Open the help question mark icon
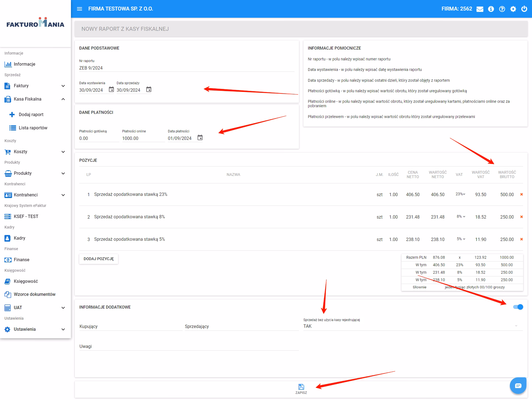The width and height of the screenshot is (532, 400). pyautogui.click(x=502, y=9)
